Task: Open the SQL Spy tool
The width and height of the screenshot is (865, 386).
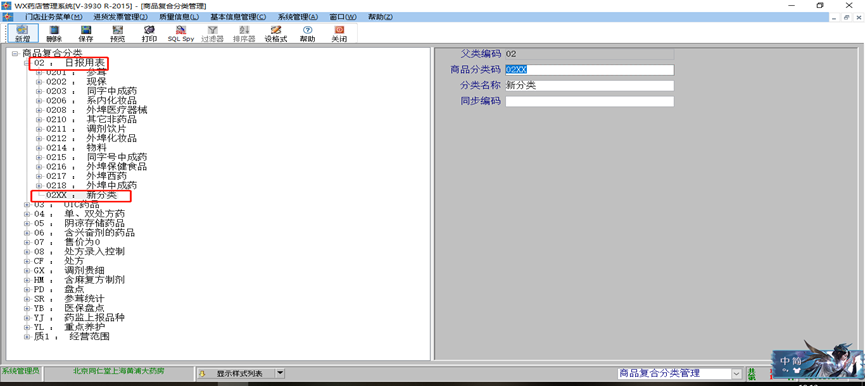Action: coord(180,33)
